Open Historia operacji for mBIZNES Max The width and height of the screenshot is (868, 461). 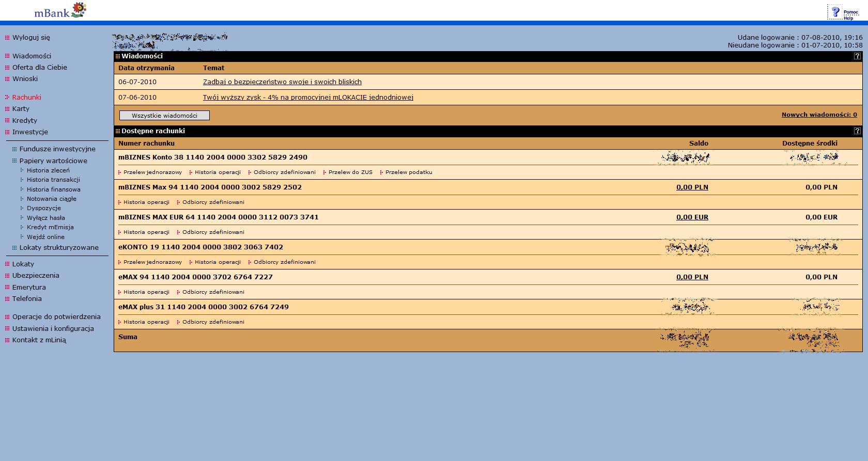coord(146,202)
